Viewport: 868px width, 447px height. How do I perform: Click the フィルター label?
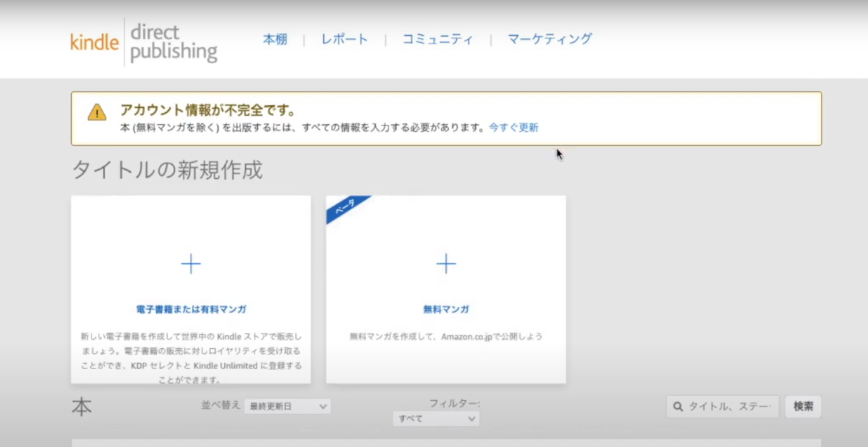[455, 404]
